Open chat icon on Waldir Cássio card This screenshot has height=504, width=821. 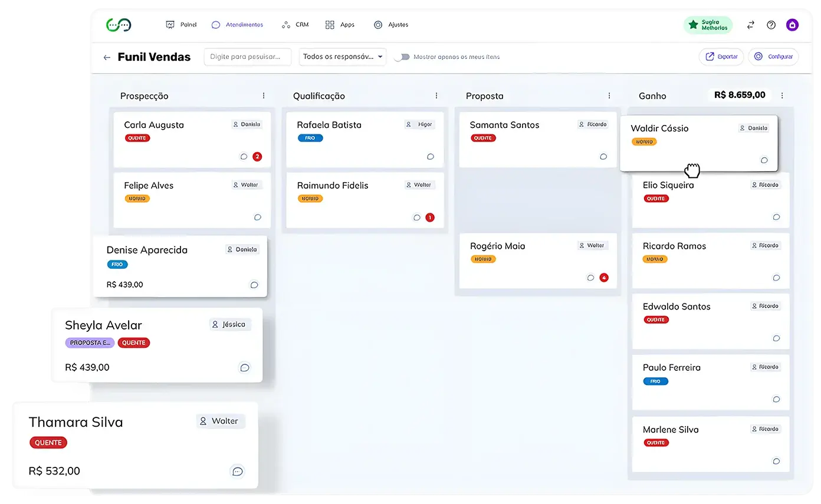tap(764, 160)
